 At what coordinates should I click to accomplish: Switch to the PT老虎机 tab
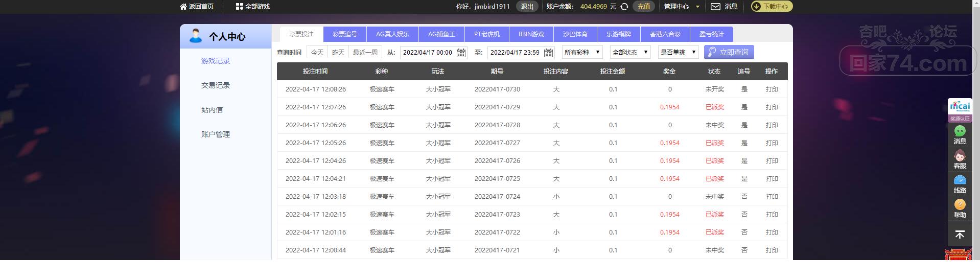pyautogui.click(x=487, y=34)
